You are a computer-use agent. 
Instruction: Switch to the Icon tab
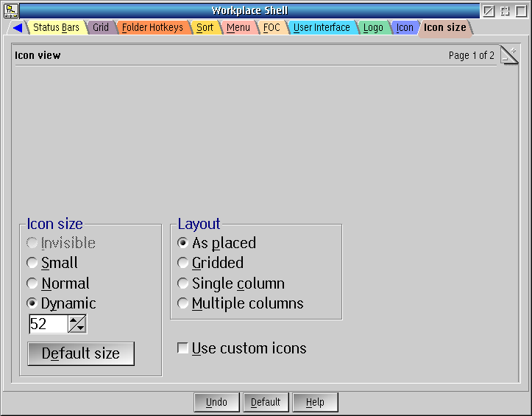(405, 27)
